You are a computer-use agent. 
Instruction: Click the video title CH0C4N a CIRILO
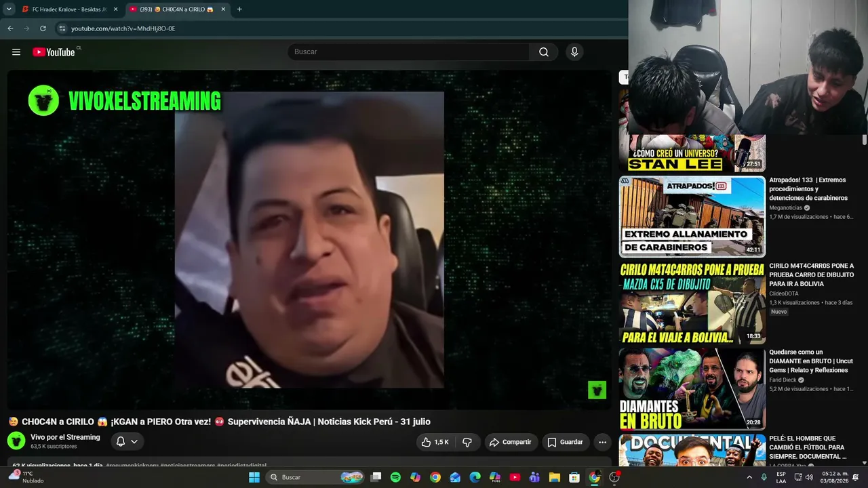click(219, 422)
